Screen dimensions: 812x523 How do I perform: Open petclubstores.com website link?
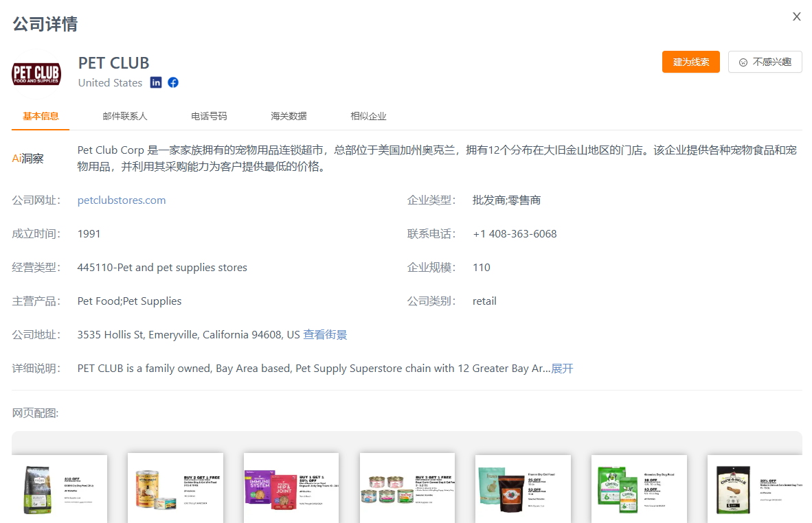122,200
